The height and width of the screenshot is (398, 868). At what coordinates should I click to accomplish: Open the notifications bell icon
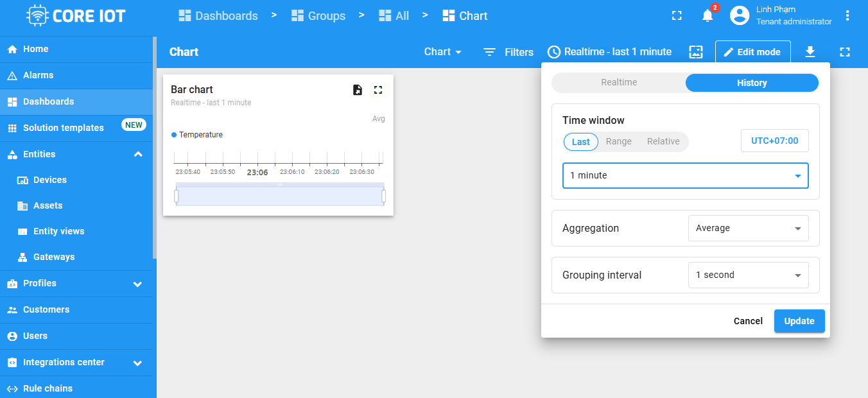[x=707, y=16]
